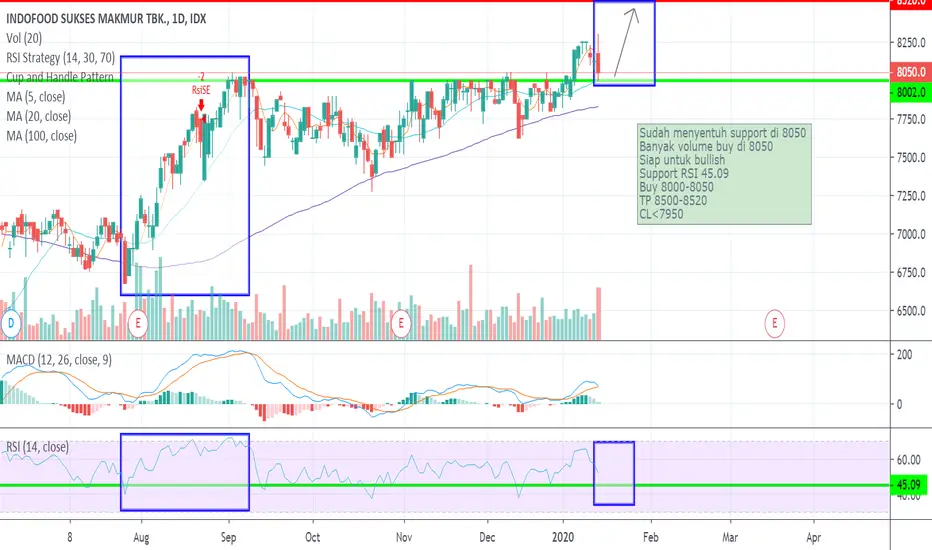Select the RSI Strategy (14, 30, 70) label
This screenshot has width=932, height=550.
tap(61, 58)
